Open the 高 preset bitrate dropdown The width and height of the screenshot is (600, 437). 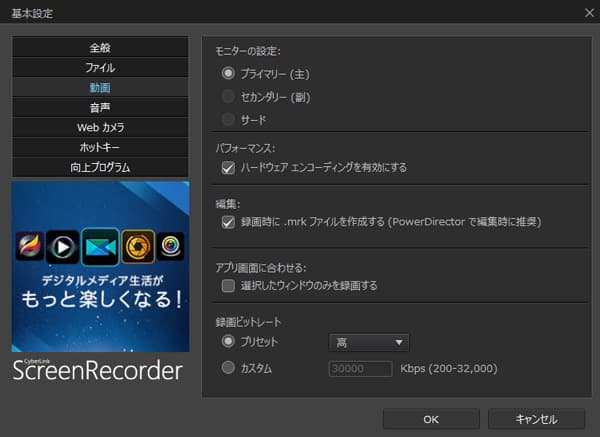(369, 342)
